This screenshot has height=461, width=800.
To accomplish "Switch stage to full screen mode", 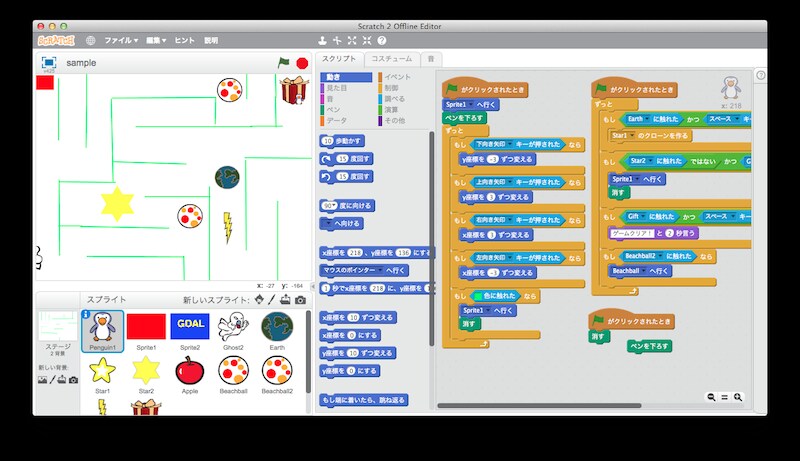I will [48, 62].
